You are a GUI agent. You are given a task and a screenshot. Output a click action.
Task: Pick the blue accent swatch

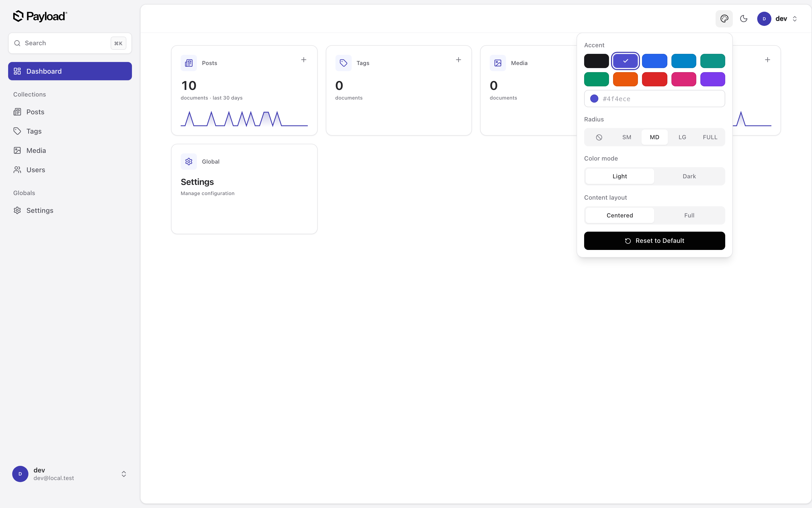(x=654, y=61)
